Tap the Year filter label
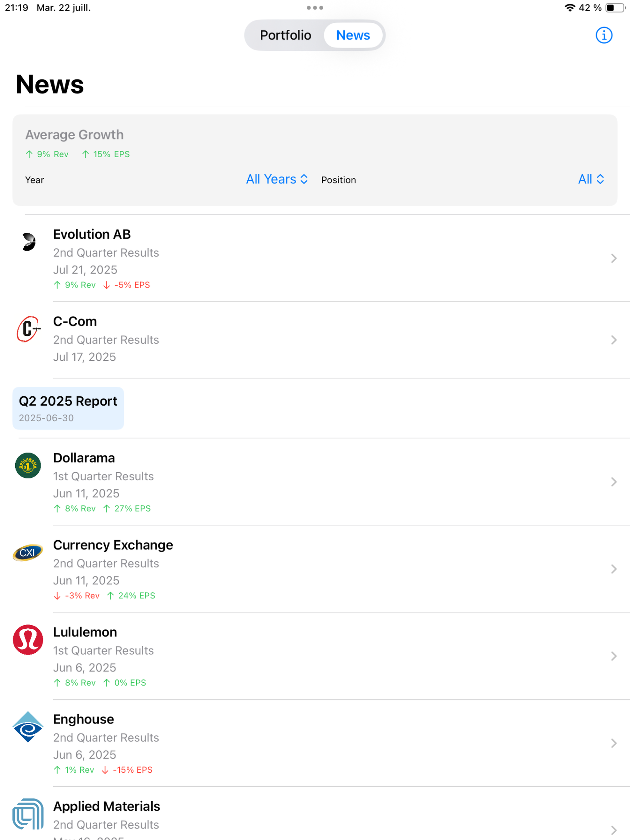This screenshot has height=840, width=630. click(34, 180)
